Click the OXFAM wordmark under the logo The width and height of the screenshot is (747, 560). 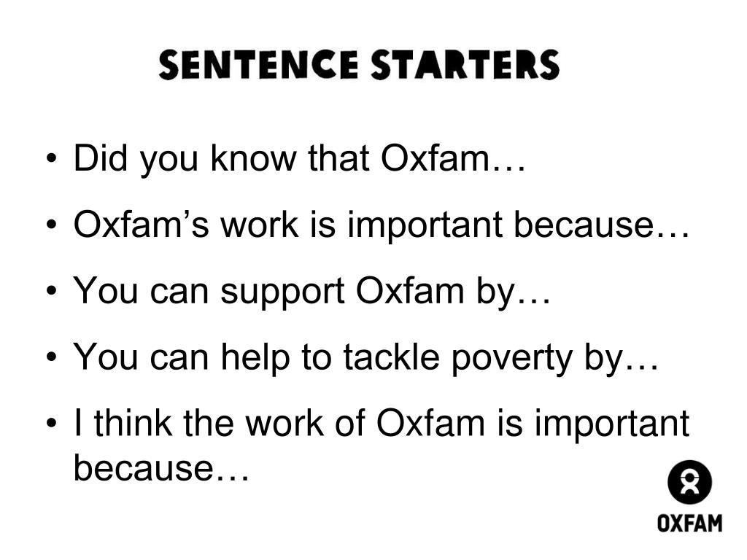(x=690, y=523)
